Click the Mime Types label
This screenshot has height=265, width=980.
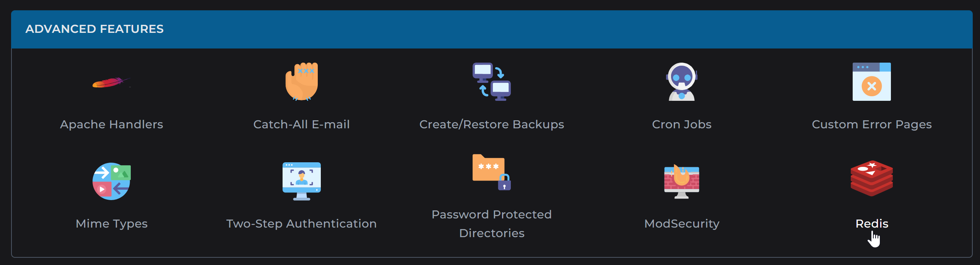coord(111,223)
